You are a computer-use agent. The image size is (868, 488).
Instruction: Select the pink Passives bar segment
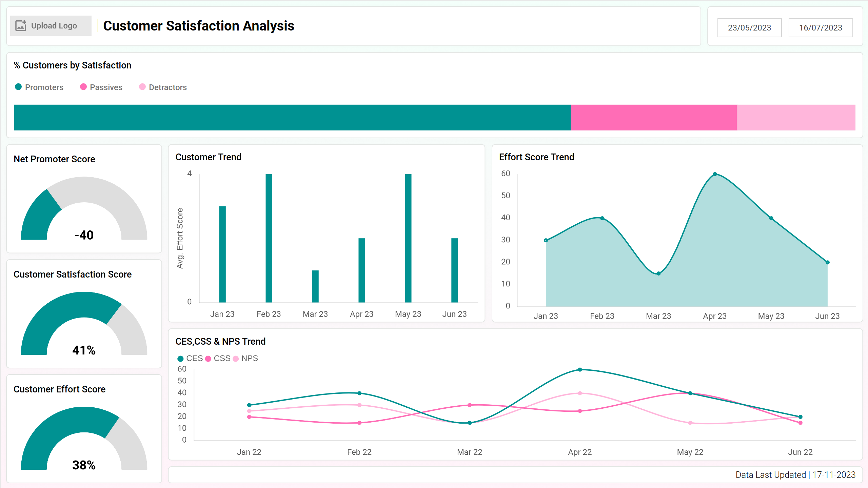tap(654, 118)
